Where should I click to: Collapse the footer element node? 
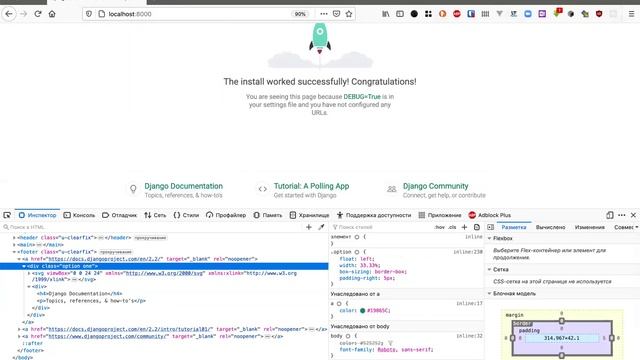[x=14, y=252]
